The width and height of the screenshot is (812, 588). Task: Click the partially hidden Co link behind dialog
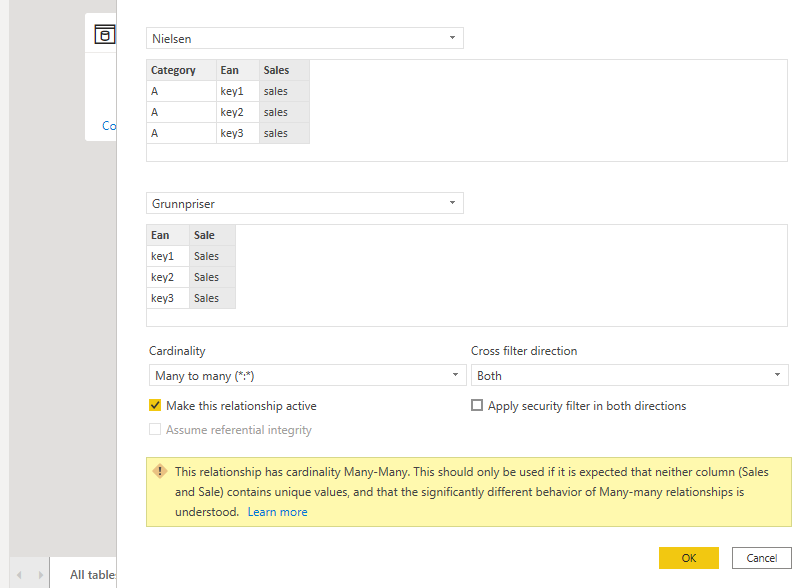[109, 125]
